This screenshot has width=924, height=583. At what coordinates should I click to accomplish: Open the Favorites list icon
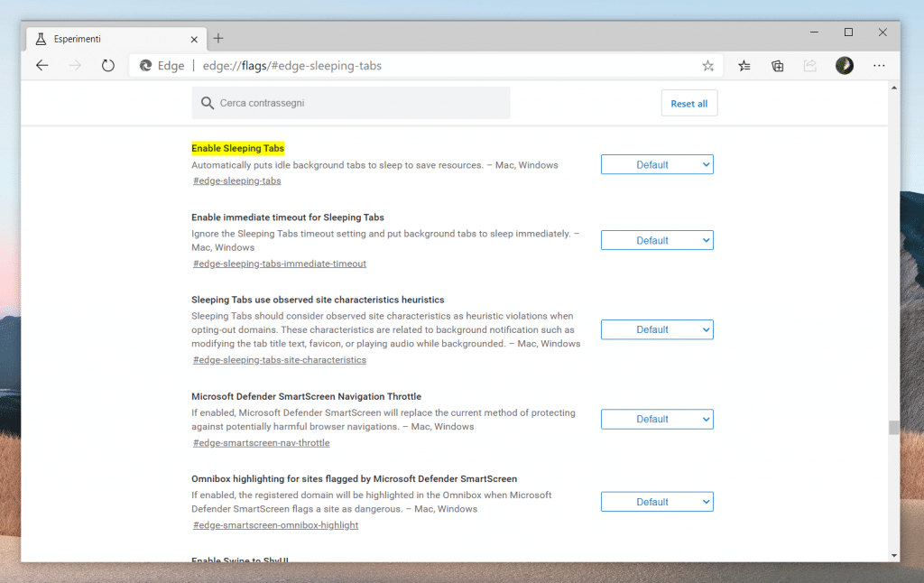click(744, 66)
